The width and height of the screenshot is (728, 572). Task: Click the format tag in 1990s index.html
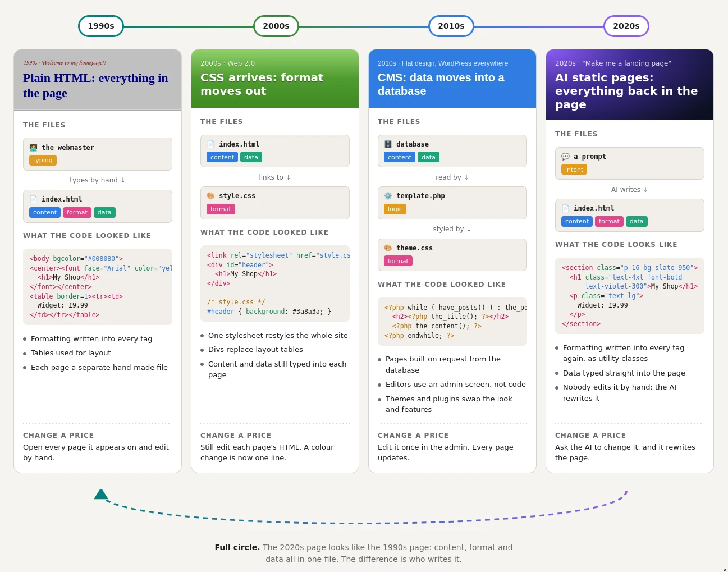tap(77, 212)
